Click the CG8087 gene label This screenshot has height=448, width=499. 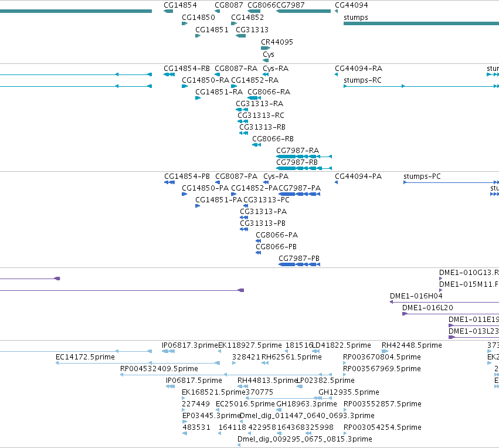coord(229,5)
